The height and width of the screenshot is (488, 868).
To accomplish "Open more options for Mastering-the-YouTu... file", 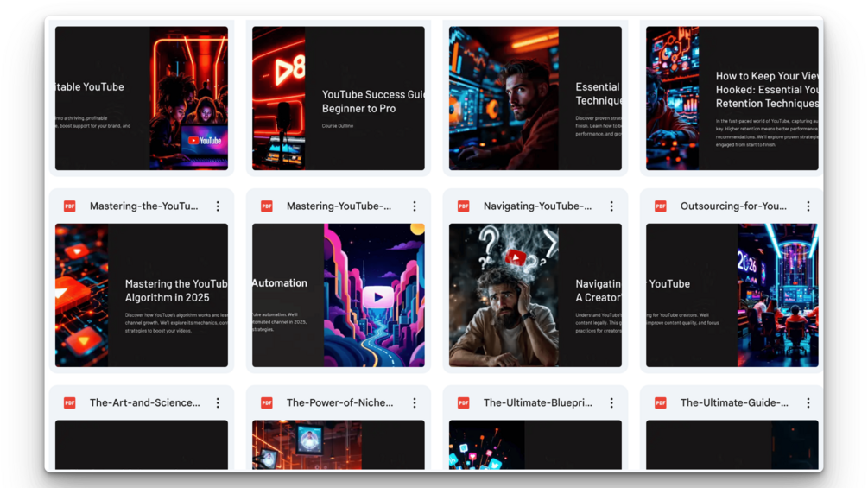I will click(218, 206).
